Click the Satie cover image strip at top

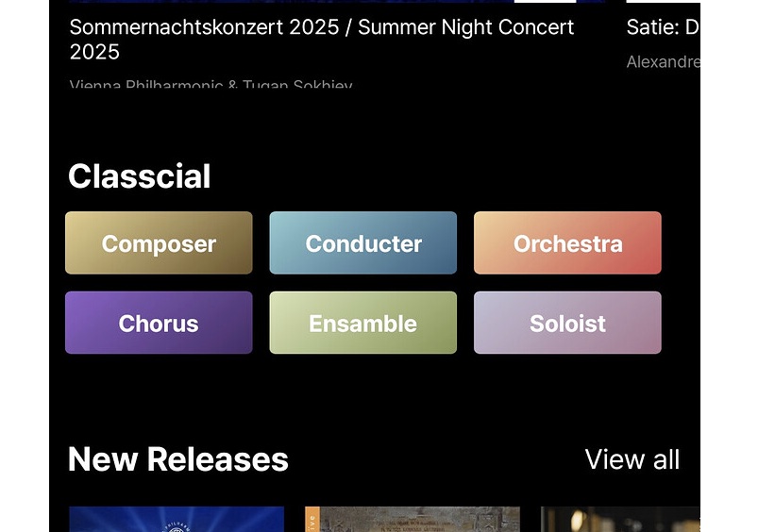[x=663, y=2]
